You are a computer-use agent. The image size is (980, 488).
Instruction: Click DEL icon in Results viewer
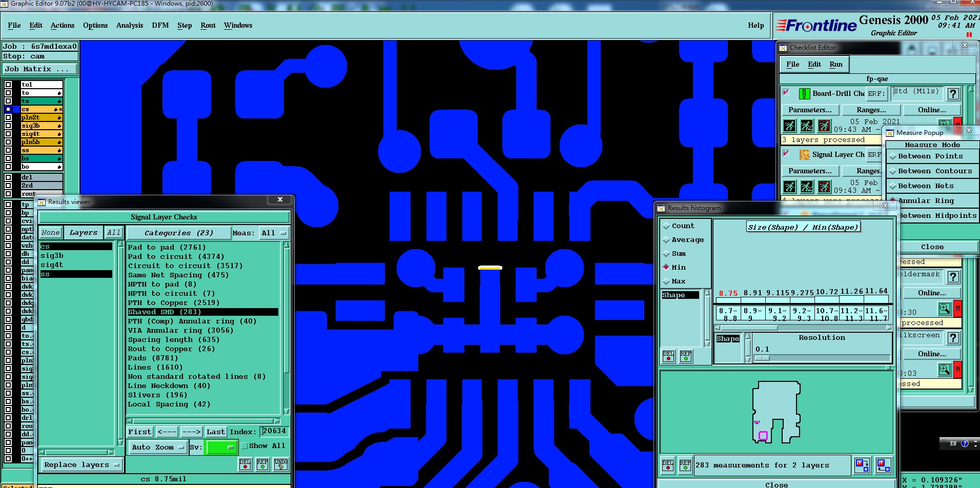tap(245, 464)
